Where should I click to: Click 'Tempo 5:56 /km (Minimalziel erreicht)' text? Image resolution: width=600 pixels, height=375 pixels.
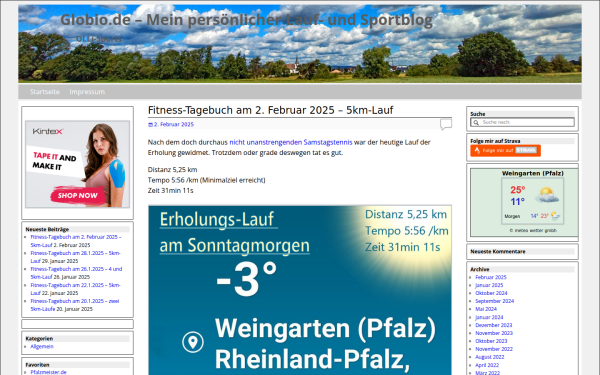(206, 180)
